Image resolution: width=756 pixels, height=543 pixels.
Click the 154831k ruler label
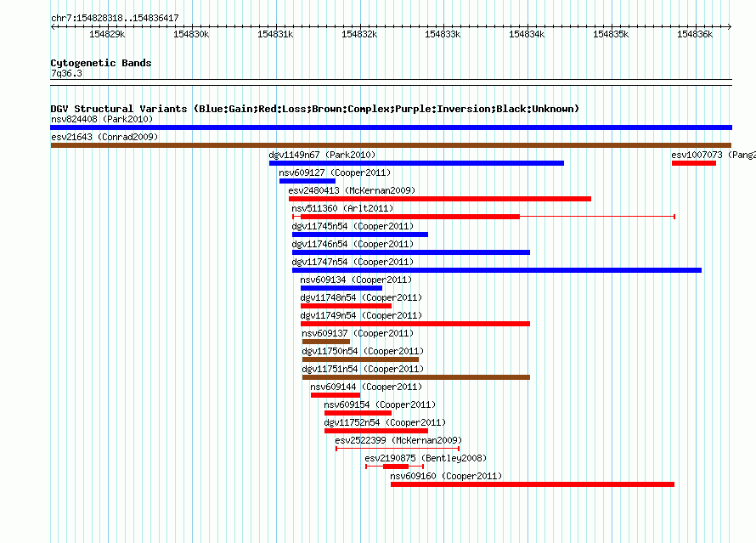tap(275, 34)
